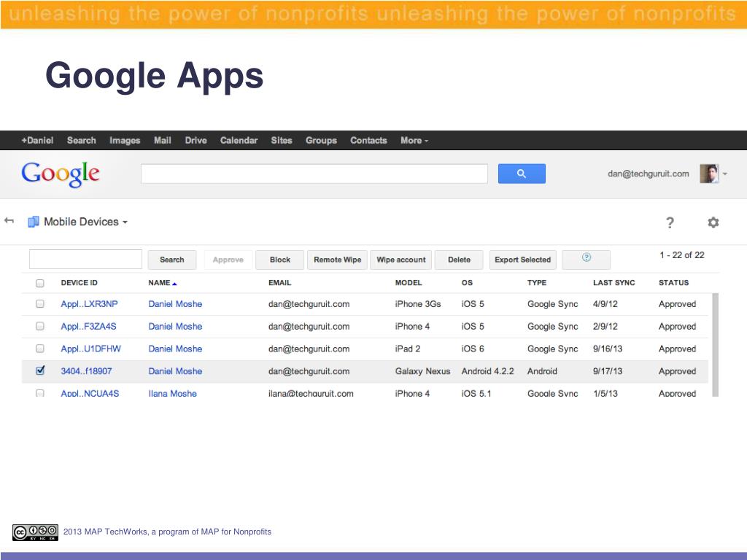Toggle the select-all header checkbox
This screenshot has width=747, height=560.
(40, 284)
